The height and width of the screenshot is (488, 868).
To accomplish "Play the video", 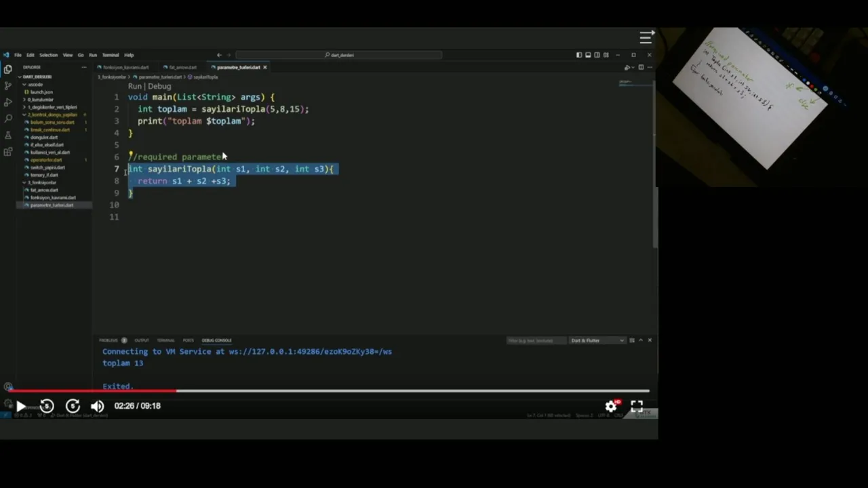I will pyautogui.click(x=21, y=406).
